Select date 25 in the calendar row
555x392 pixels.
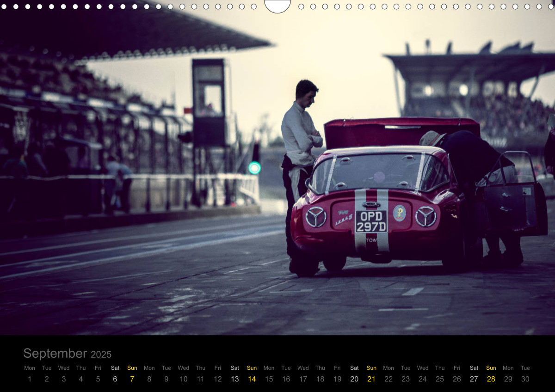[x=440, y=379]
